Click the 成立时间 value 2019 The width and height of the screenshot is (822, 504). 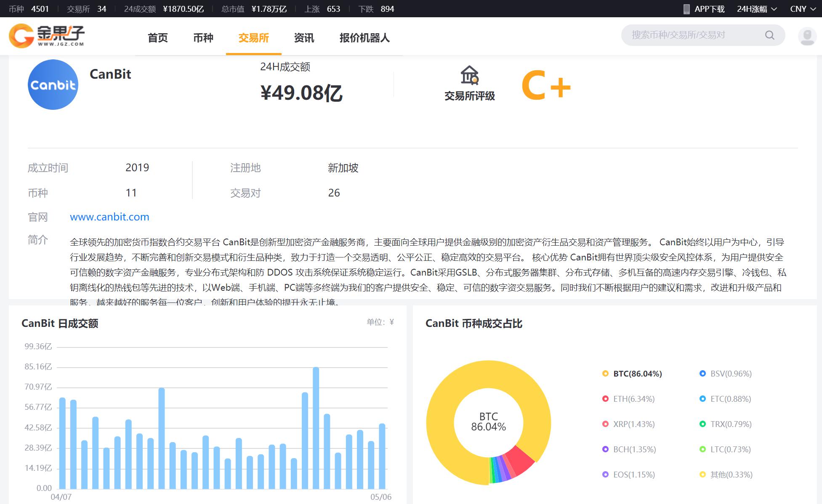(137, 167)
